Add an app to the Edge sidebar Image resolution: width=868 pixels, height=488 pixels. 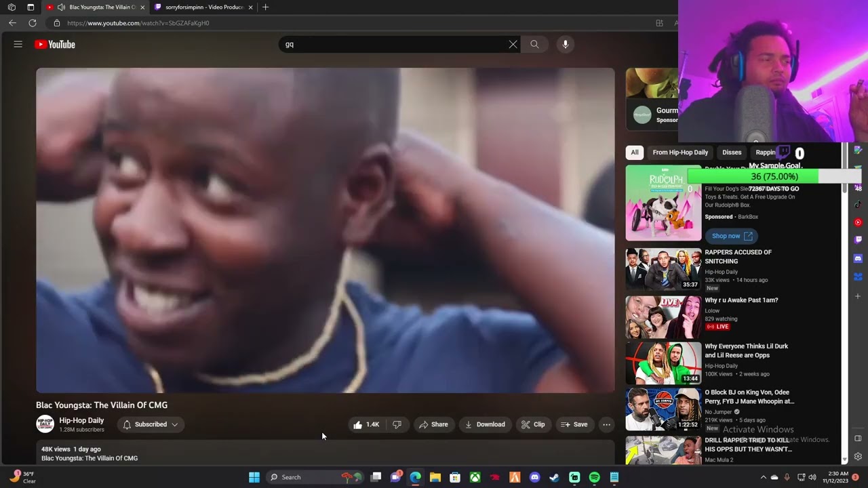[858, 296]
